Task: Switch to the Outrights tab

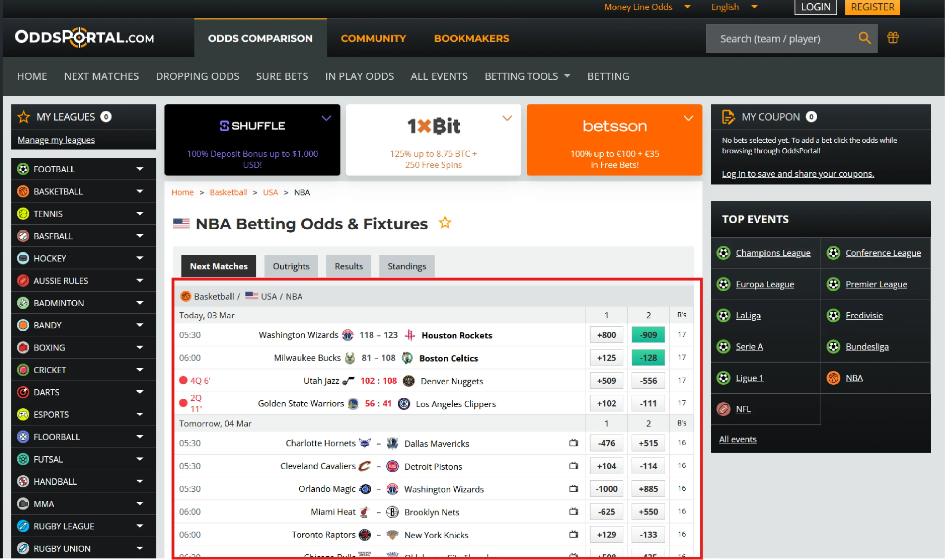Action: [x=291, y=266]
